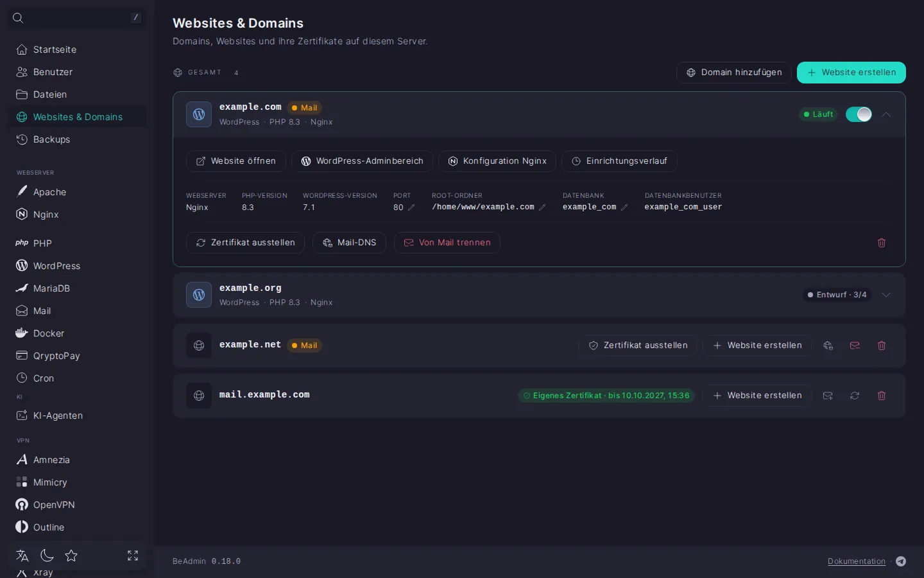Click the fullscreen expand arrows icon
The image size is (924, 578).
133,556
